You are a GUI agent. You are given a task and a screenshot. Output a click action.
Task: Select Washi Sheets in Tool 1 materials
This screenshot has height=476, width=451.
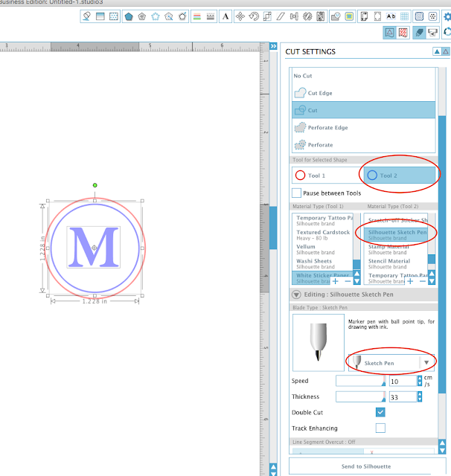(323, 264)
